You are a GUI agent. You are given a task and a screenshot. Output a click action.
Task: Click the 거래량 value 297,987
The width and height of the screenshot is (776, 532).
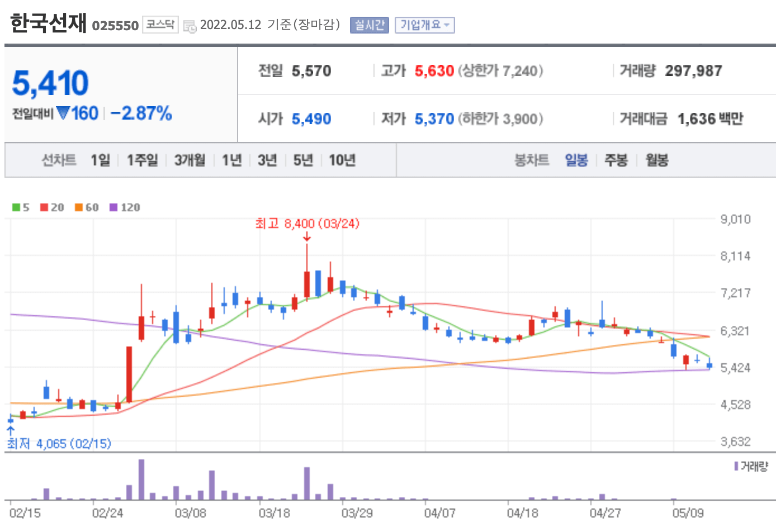694,71
